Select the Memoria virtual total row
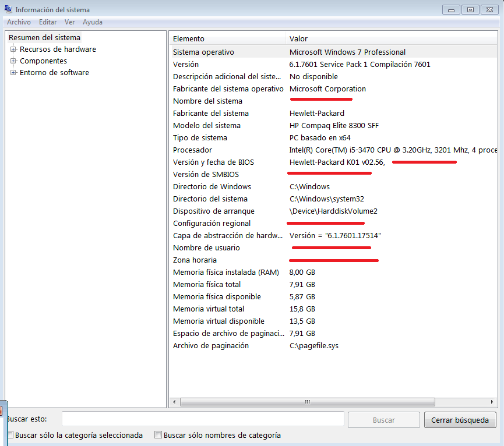504x446 pixels. point(334,309)
